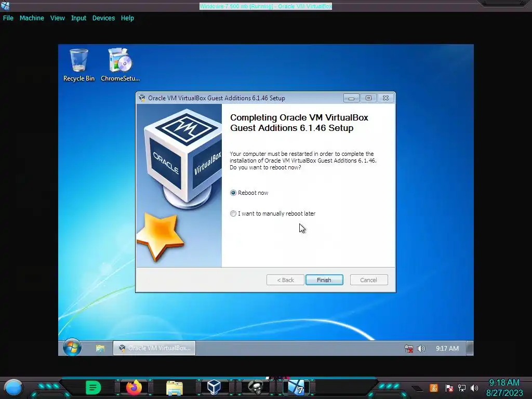Open the Devices menu
This screenshot has height=399, width=532.
103,18
